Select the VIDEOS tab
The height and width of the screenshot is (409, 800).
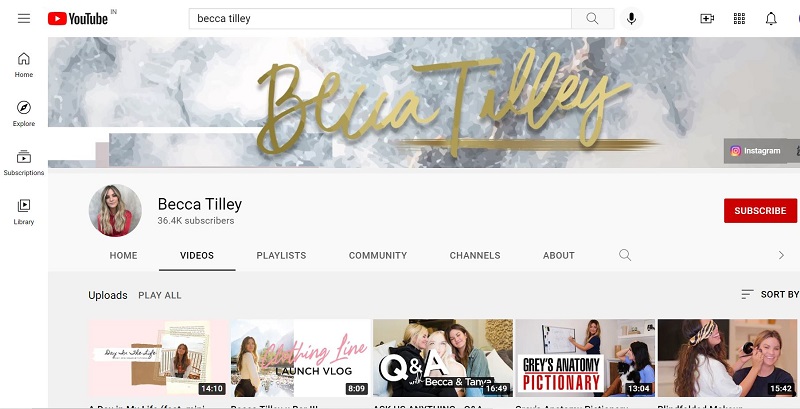197,255
